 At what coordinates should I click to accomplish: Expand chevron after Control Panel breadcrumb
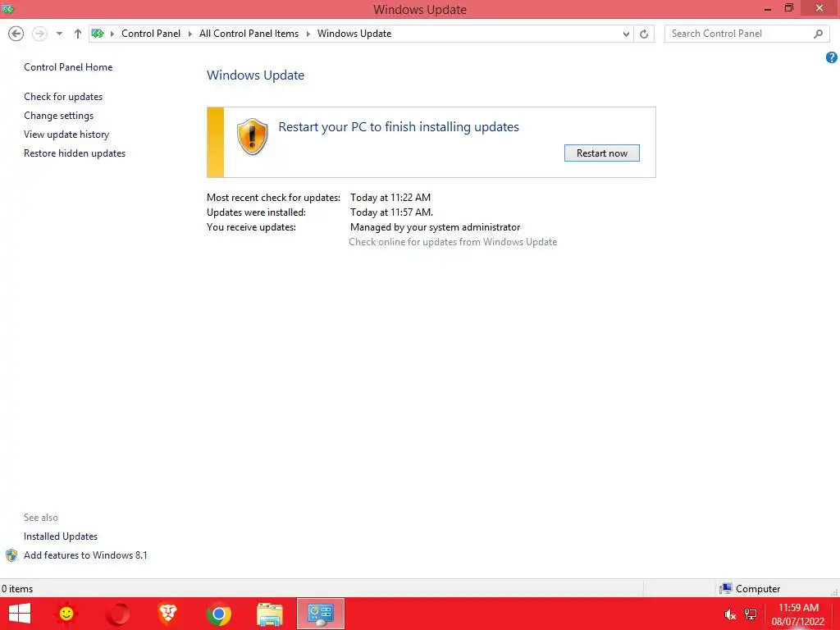(189, 34)
